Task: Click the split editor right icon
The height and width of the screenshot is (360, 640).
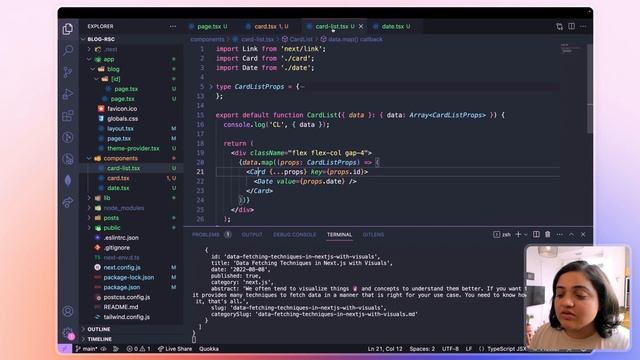Action: [x=571, y=26]
